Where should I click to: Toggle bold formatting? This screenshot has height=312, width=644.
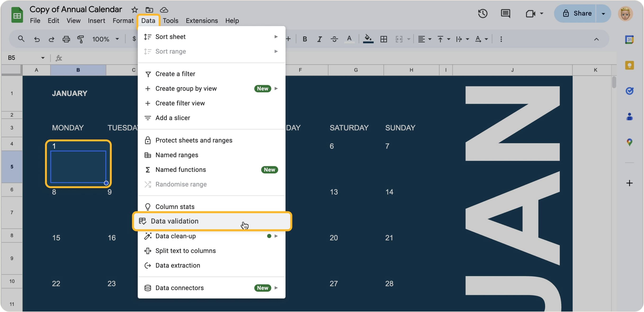pos(305,39)
